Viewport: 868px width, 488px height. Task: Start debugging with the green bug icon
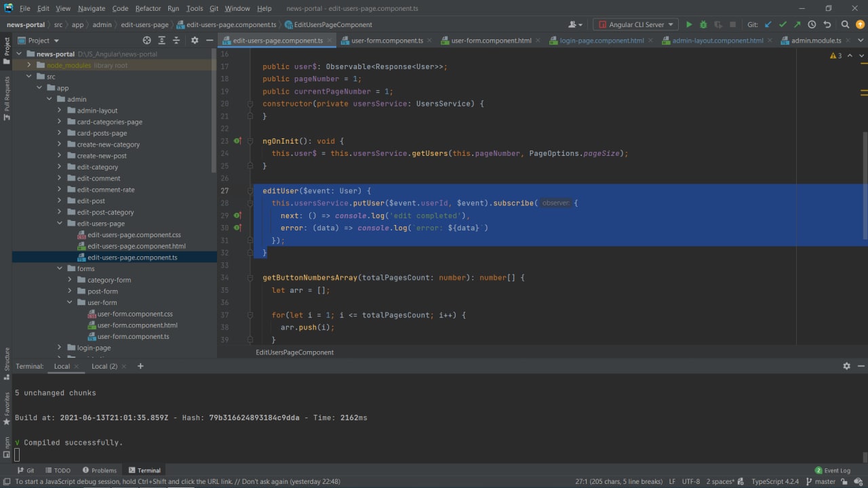tap(703, 24)
